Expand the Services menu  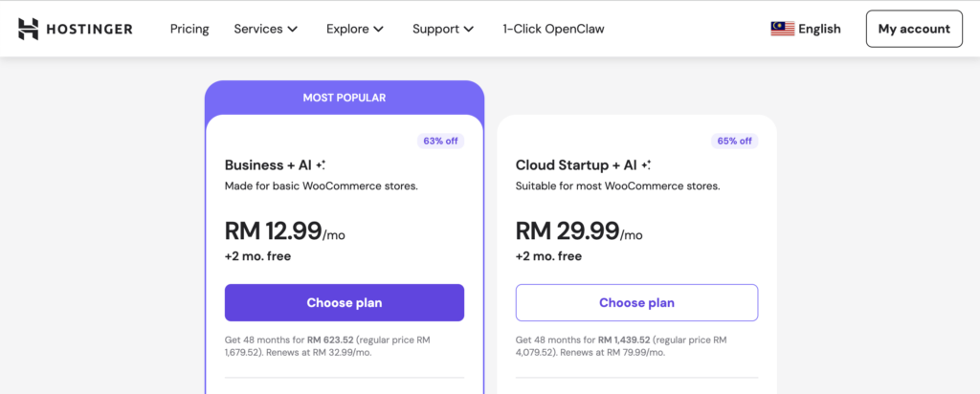pyautogui.click(x=265, y=29)
